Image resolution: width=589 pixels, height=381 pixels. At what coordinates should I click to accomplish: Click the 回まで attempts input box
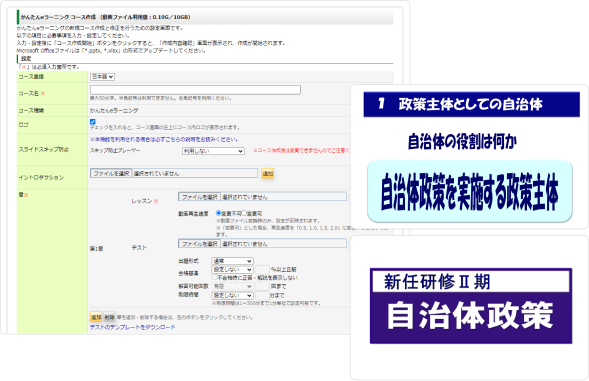point(262,286)
